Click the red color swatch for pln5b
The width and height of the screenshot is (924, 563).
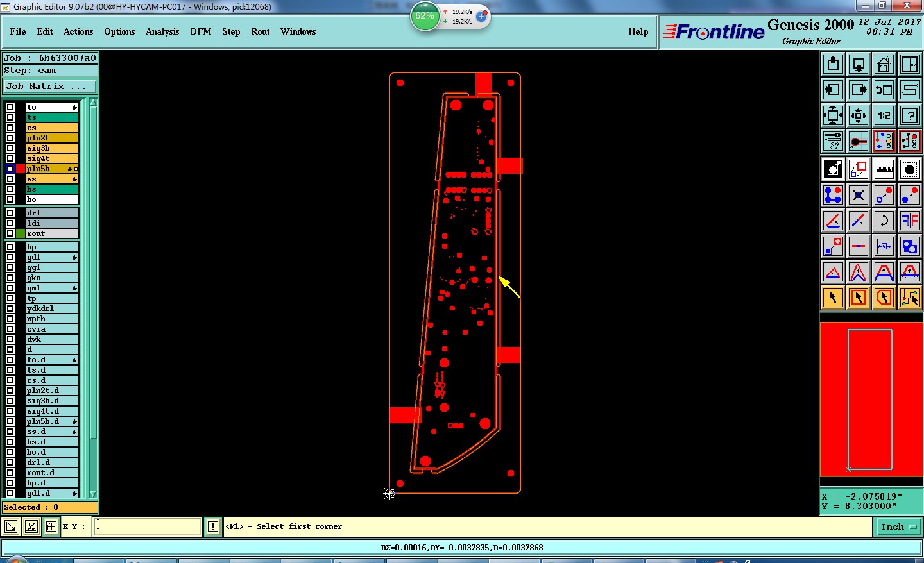(21, 169)
